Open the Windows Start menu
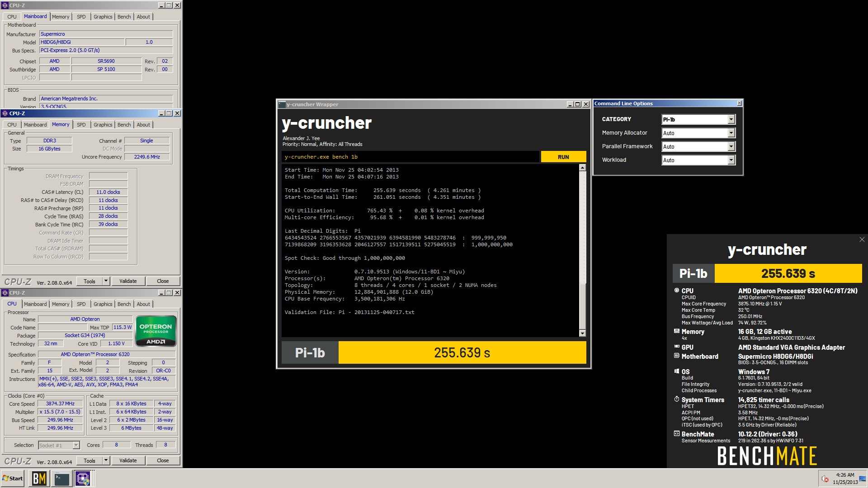Image resolution: width=868 pixels, height=488 pixels. (x=12, y=478)
